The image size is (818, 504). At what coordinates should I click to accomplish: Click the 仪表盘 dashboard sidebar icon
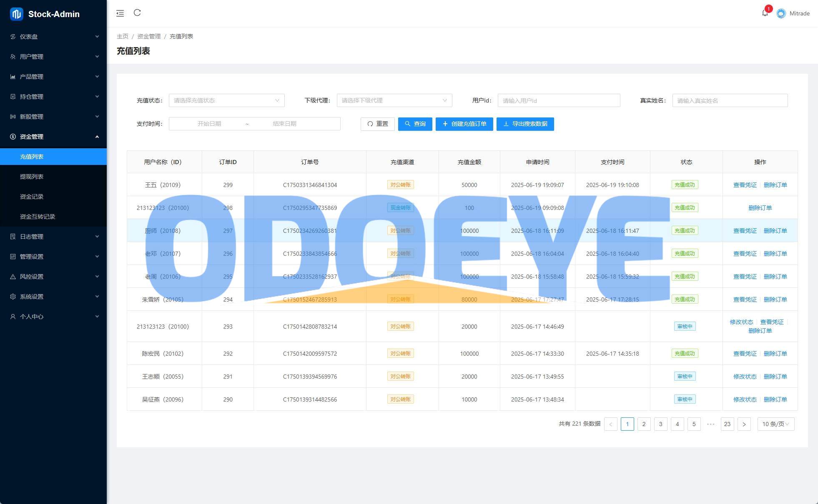pos(13,37)
